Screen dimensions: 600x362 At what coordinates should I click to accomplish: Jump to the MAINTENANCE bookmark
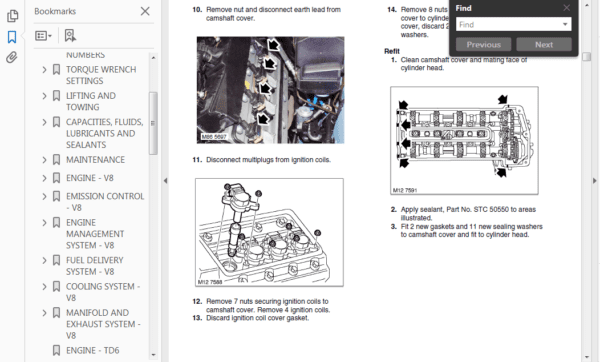95,160
